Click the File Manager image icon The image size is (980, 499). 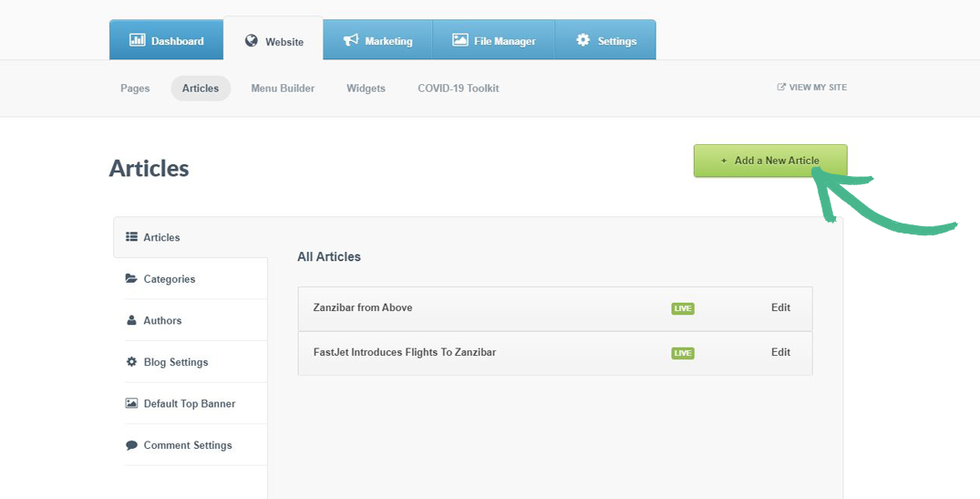pos(460,40)
